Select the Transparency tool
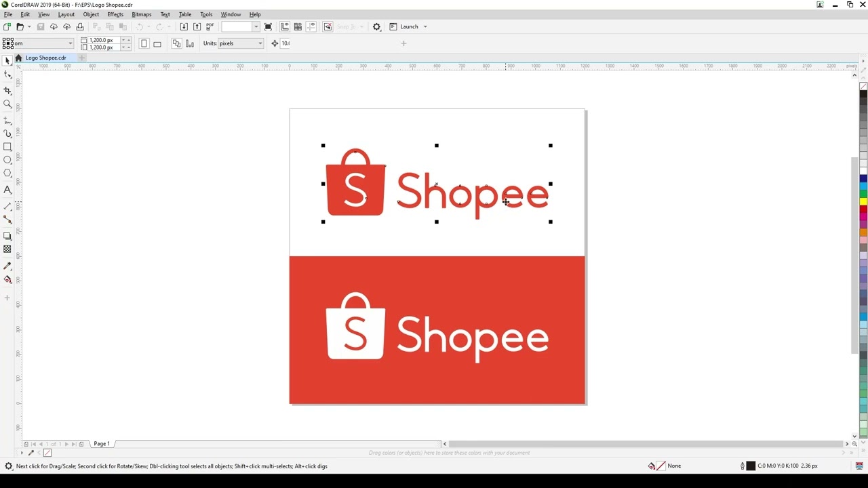Viewport: 868px width, 488px height. (7, 249)
